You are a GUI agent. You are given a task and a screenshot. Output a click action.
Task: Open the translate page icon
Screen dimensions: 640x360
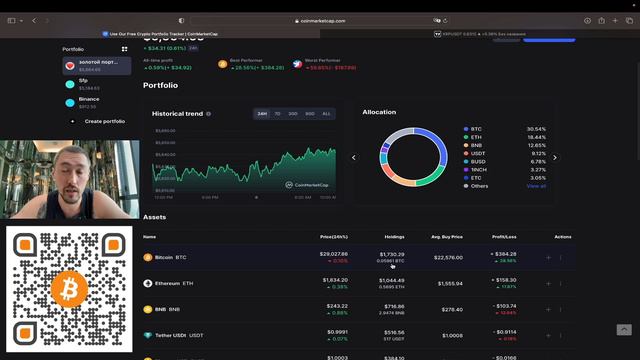pyautogui.click(x=437, y=20)
